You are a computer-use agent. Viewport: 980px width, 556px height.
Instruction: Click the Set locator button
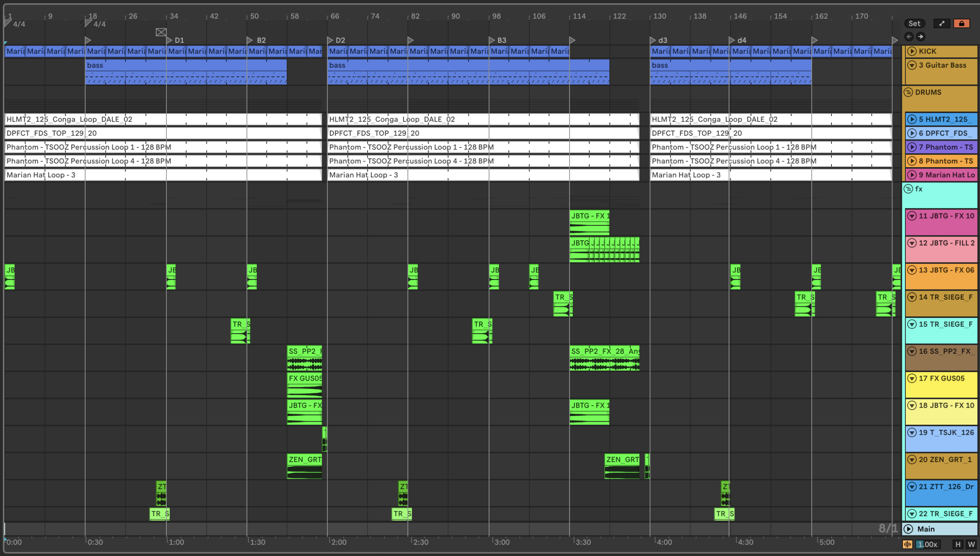914,23
